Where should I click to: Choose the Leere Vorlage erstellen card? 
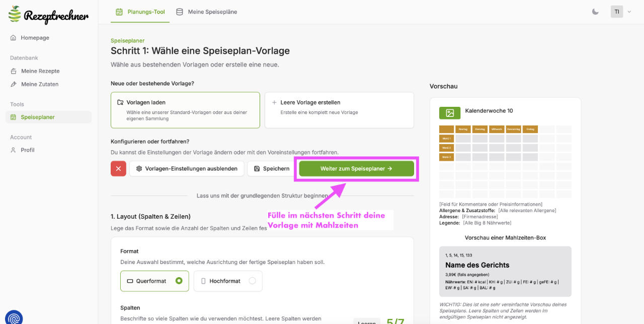pyautogui.click(x=339, y=110)
